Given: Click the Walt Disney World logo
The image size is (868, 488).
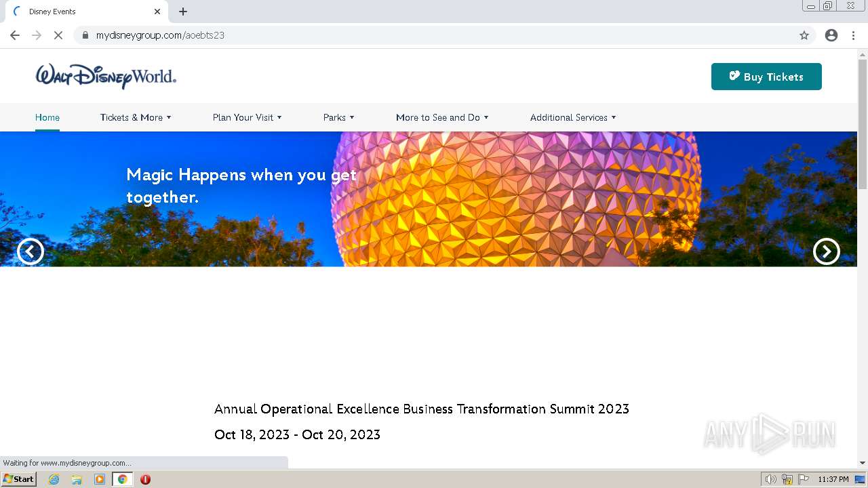Looking at the screenshot, I should pyautogui.click(x=106, y=76).
